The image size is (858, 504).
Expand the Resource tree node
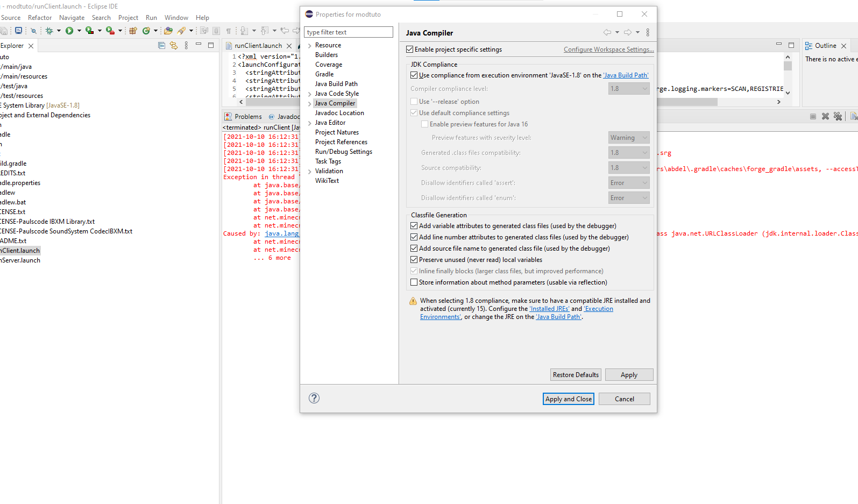[310, 46]
